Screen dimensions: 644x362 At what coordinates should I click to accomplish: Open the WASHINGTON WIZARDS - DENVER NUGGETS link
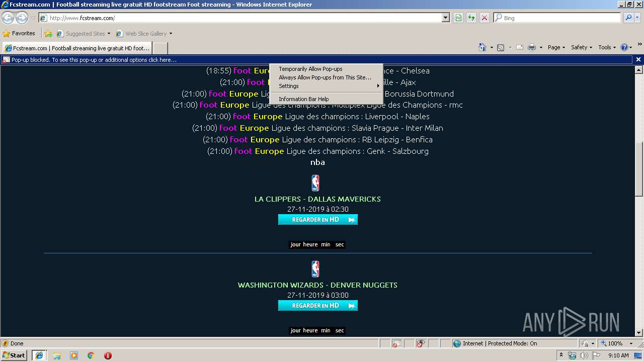(x=317, y=285)
